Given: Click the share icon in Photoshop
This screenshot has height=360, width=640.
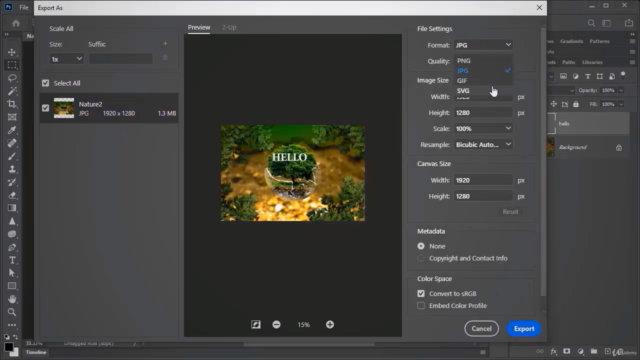Looking at the screenshot, I should click(x=629, y=23).
